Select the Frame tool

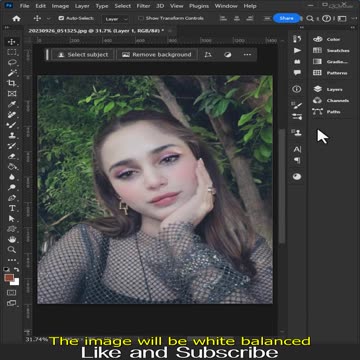coord(12,94)
